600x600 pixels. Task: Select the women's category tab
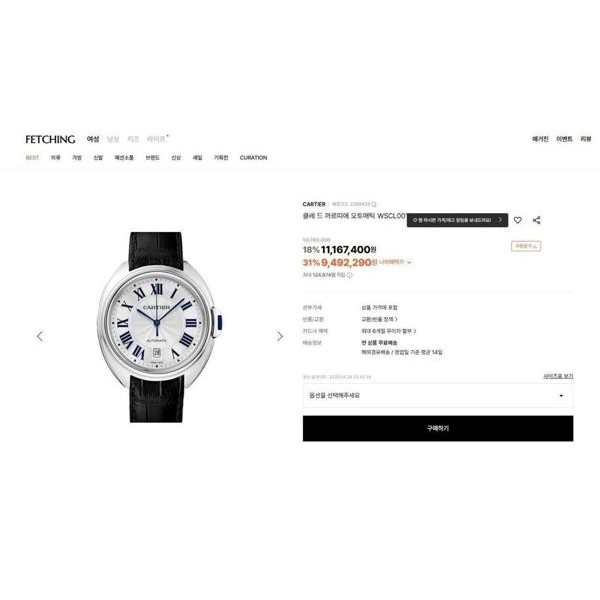coord(93,139)
